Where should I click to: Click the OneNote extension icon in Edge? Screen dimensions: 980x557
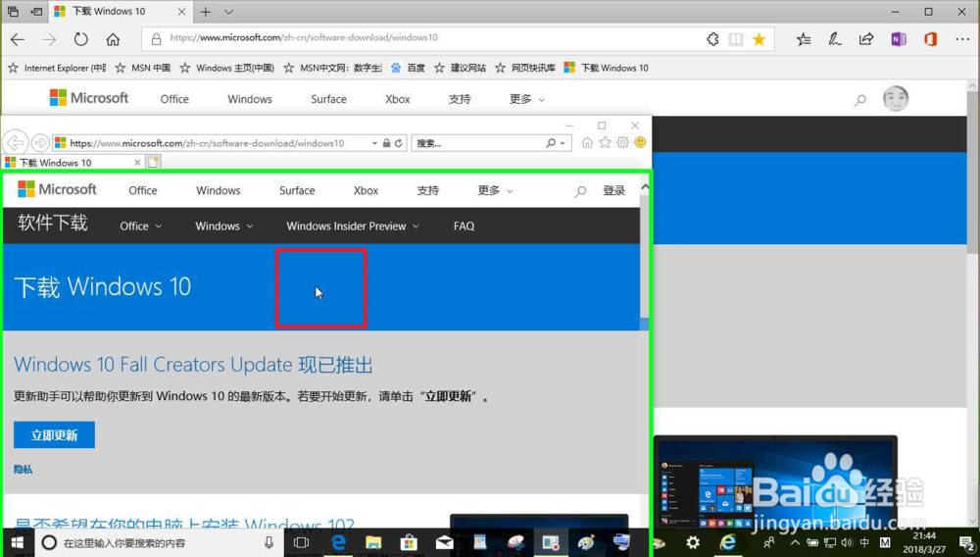point(898,39)
